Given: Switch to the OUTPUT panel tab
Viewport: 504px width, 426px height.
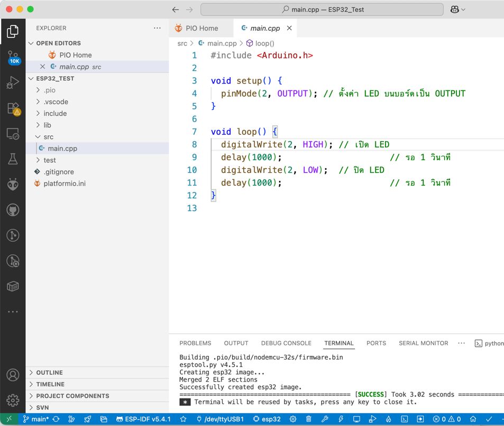Looking at the screenshot, I should 236,343.
